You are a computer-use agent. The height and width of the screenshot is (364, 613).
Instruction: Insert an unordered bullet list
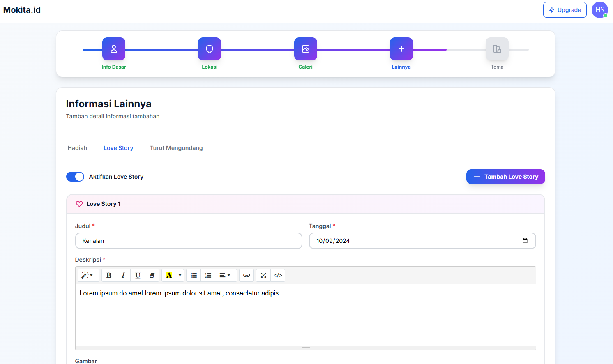coord(194,275)
